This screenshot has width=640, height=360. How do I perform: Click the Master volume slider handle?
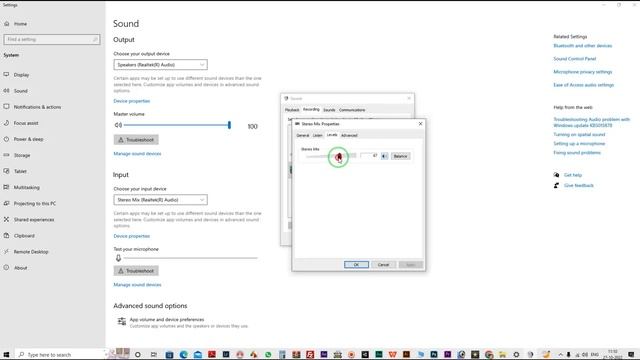(229, 125)
